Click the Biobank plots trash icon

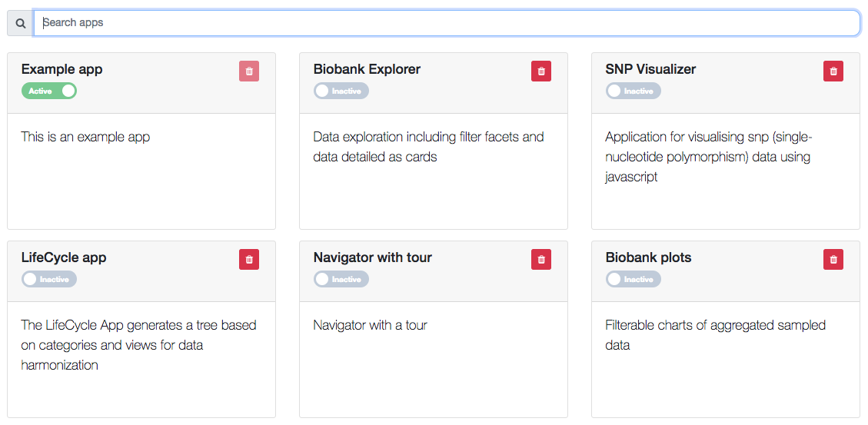click(833, 259)
